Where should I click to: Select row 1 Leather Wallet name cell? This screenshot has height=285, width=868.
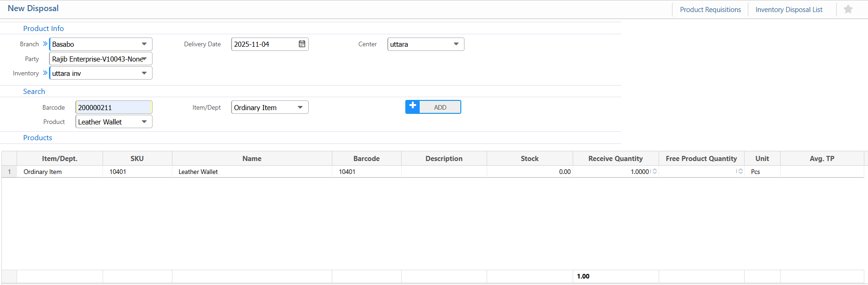click(x=251, y=172)
